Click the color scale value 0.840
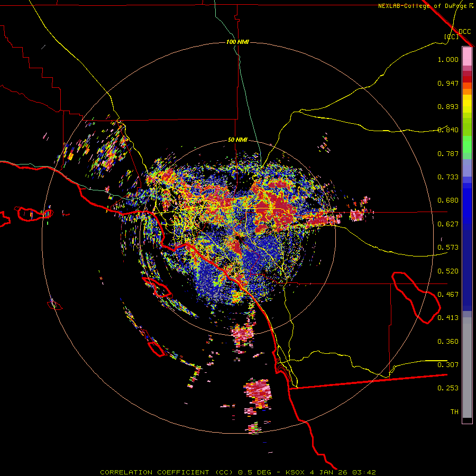Screen dimensions: 476x476 tap(448, 130)
